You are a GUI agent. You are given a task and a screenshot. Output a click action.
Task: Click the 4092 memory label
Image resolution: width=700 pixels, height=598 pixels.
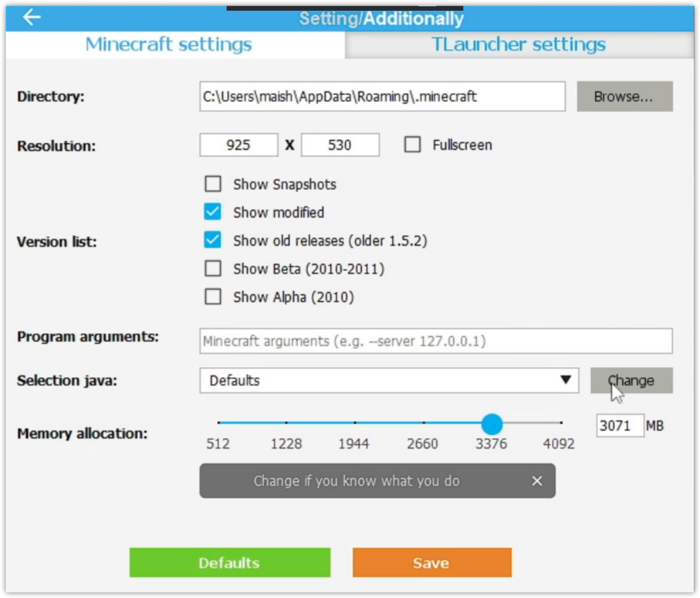(559, 444)
